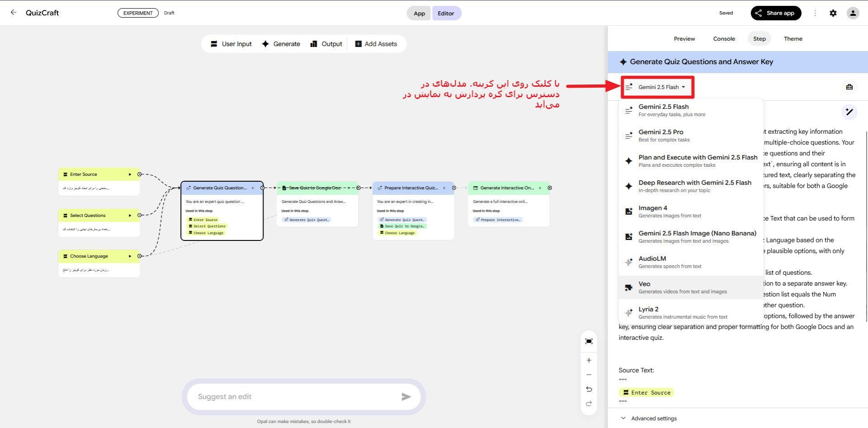Screen dimensions: 868x428
Task: Switch to the App view
Action: pyautogui.click(x=419, y=13)
